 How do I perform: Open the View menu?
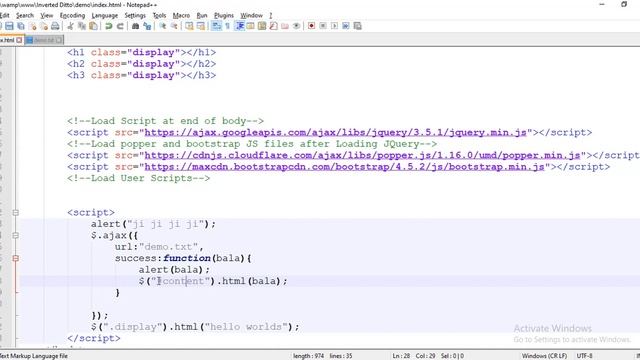(x=47, y=16)
